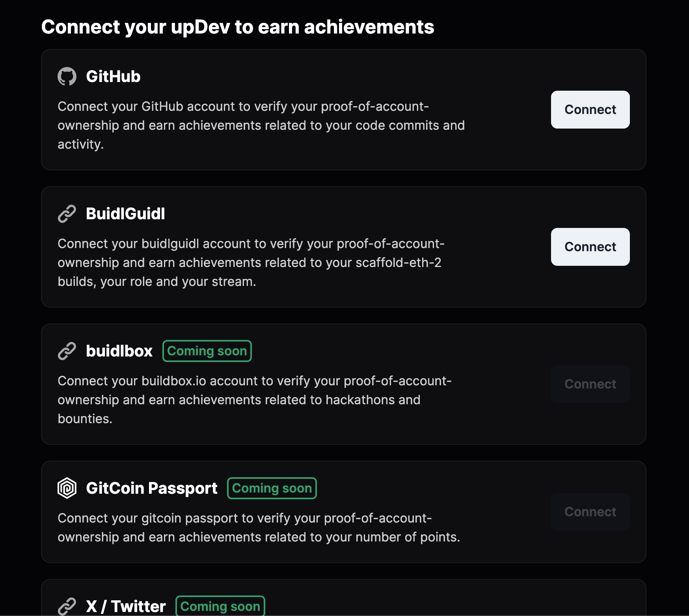The width and height of the screenshot is (689, 616).
Task: Click the disabled GitCoin Passport Connect button
Action: pyautogui.click(x=590, y=512)
